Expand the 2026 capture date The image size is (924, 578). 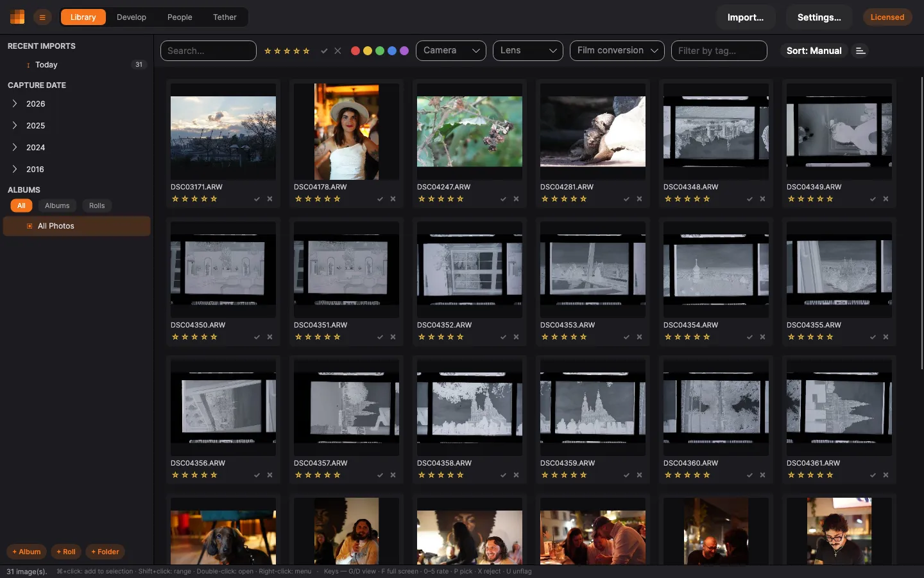pos(15,103)
